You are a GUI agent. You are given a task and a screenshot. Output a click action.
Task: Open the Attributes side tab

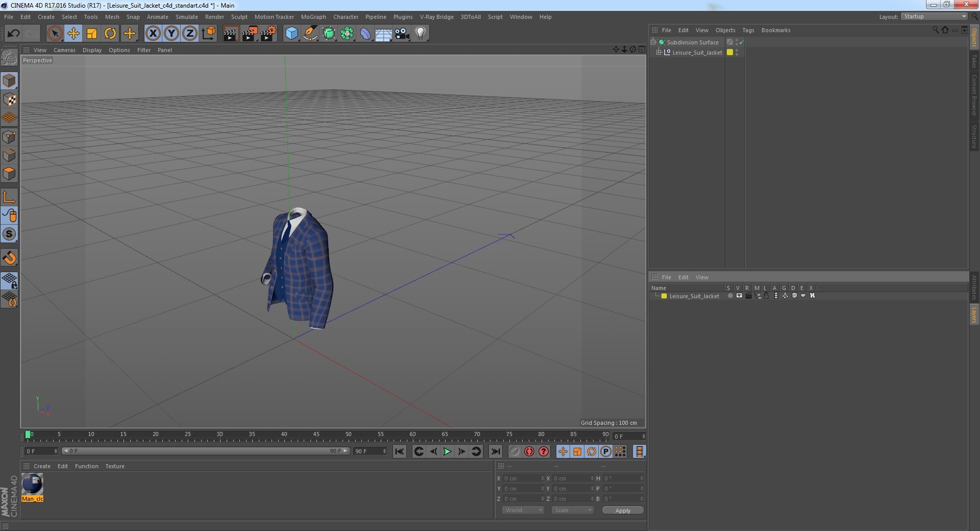pos(974,287)
